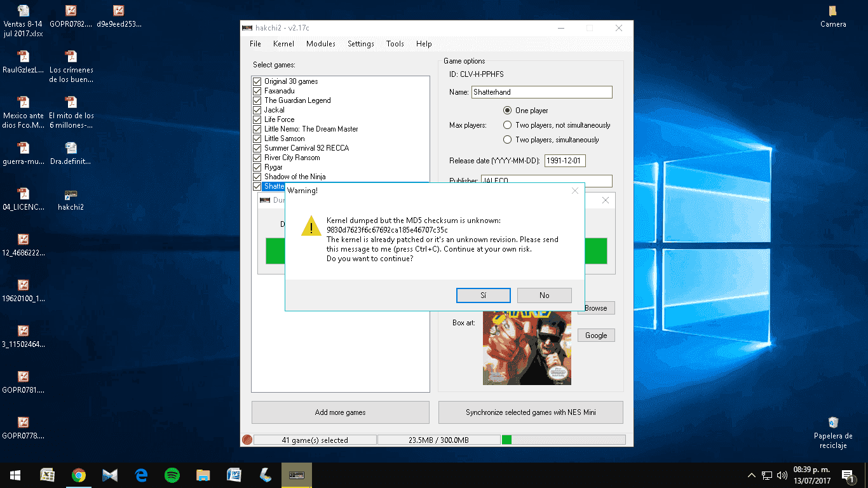
Task: Uncheck the Life Force checkbox
Action: tap(257, 119)
